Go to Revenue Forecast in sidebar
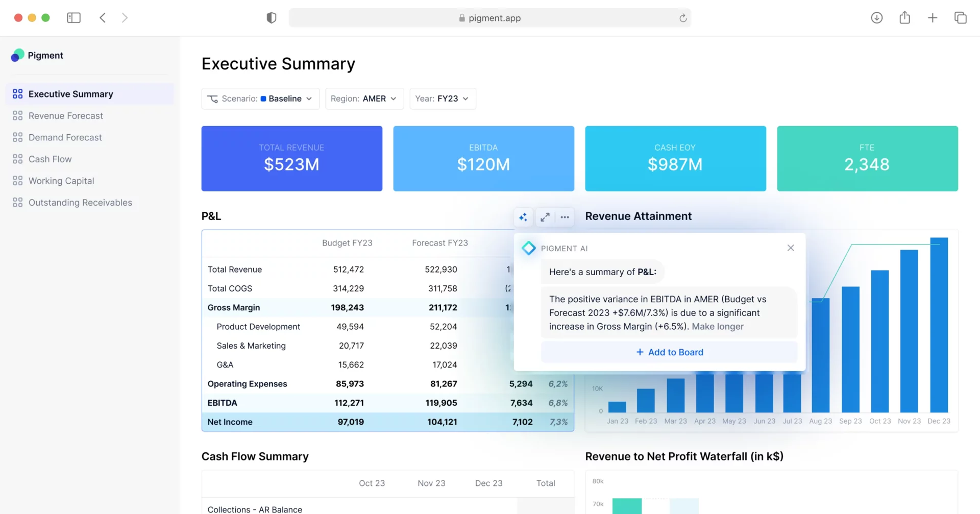 (x=66, y=116)
